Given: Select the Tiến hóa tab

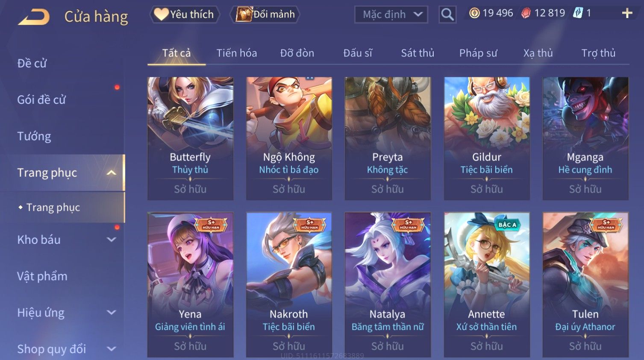Looking at the screenshot, I should pos(237,53).
